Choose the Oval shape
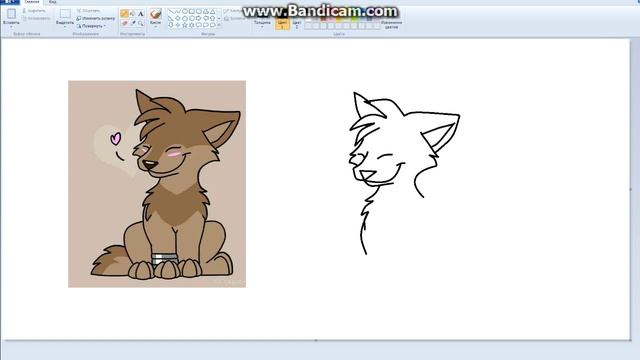640x360 pixels. point(184,11)
